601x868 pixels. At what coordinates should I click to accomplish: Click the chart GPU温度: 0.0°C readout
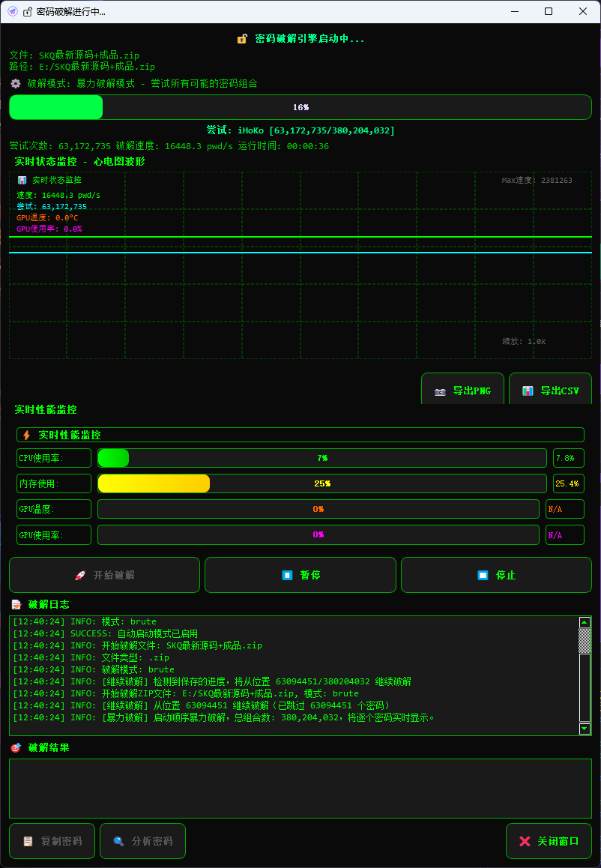(x=48, y=217)
